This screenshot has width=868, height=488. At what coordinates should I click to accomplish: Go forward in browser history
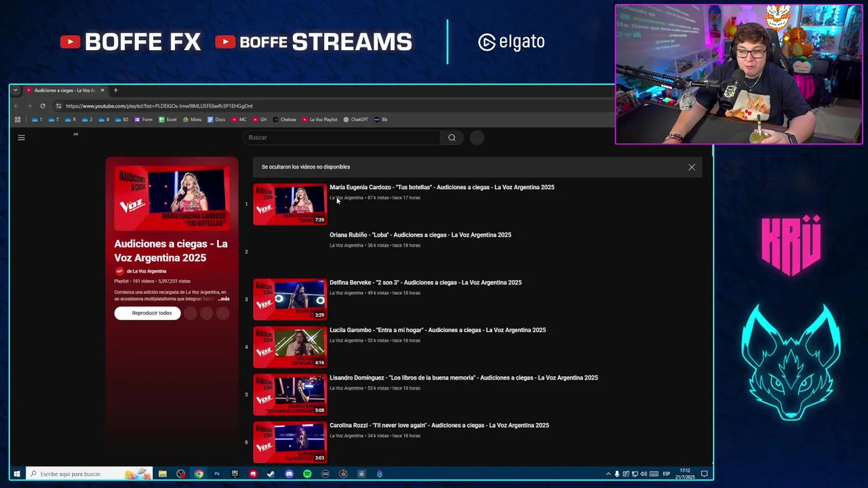[29, 106]
